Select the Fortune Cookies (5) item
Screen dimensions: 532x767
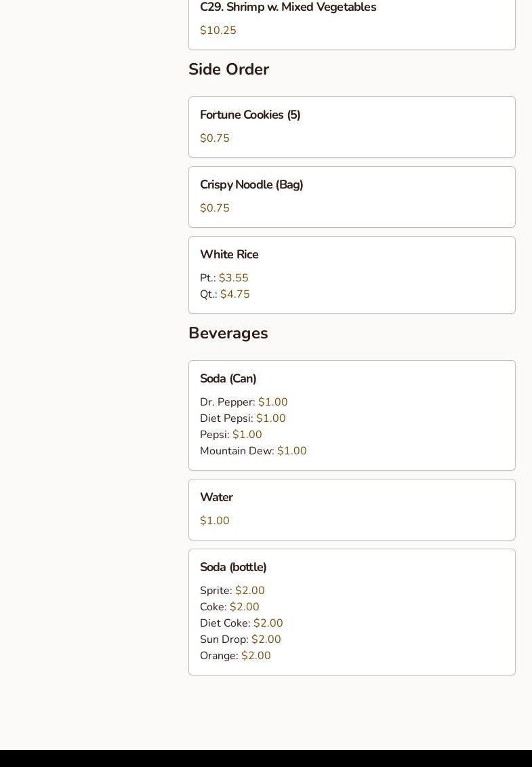(x=250, y=115)
